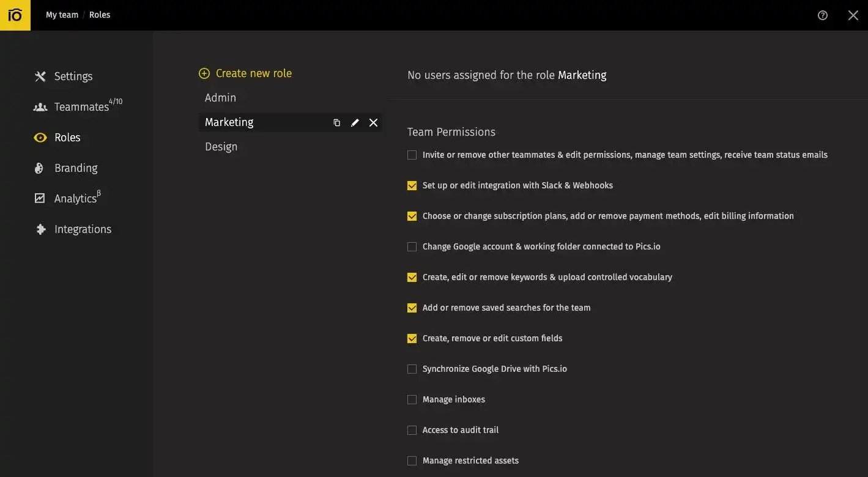
Task: Click the plus icon beside Create new role
Action: (204, 73)
